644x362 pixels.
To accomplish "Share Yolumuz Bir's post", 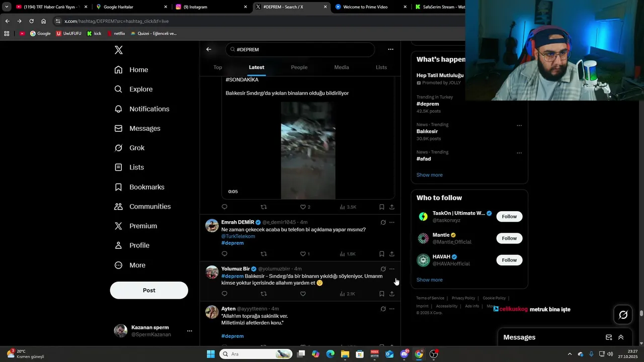I will (392, 294).
